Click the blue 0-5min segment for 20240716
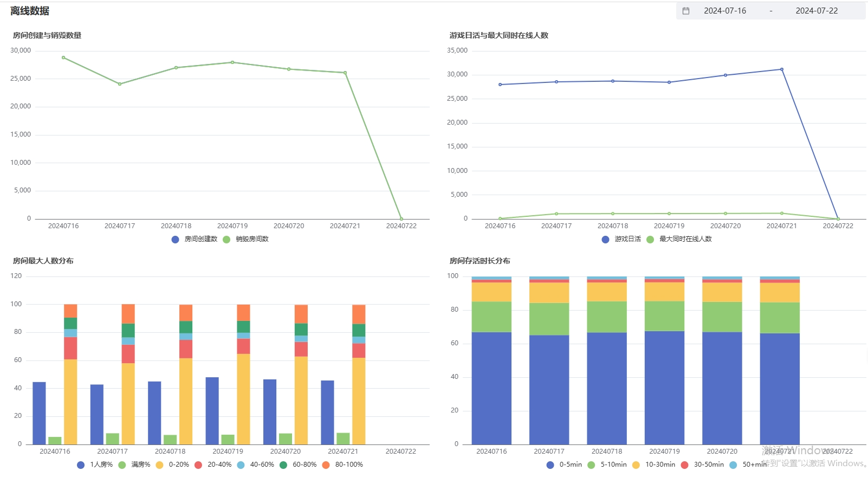Viewport: 868px width, 477px height. click(491, 388)
